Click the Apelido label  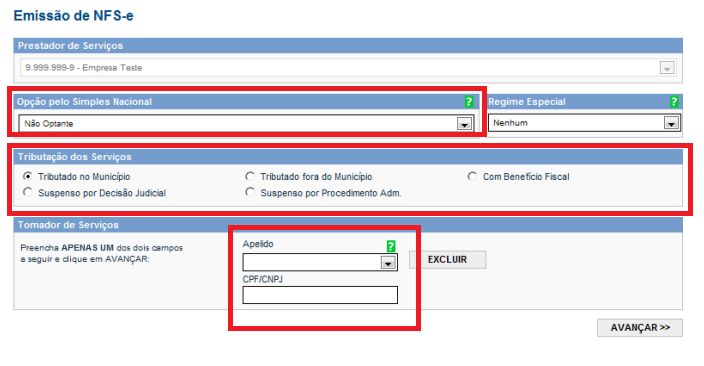(258, 244)
